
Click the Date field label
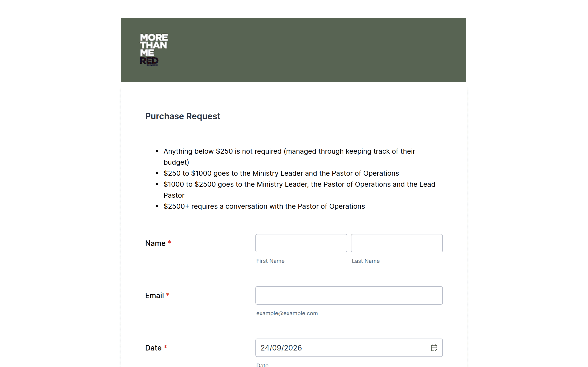[153, 348]
